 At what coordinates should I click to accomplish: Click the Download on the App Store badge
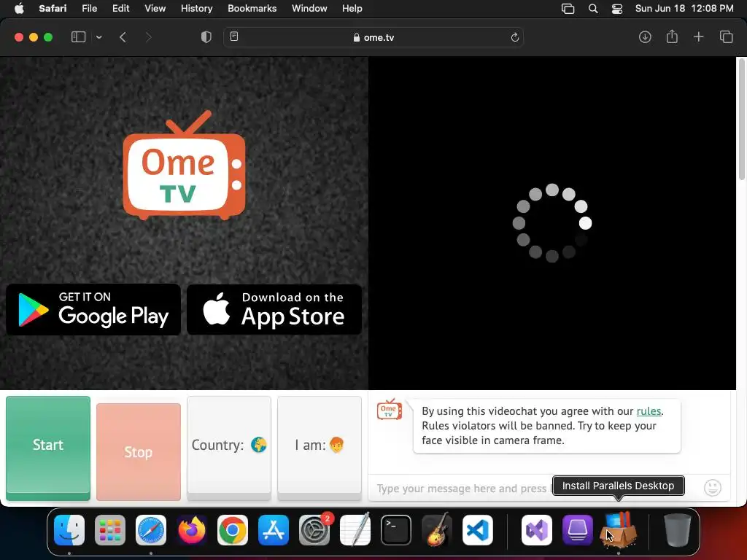tap(274, 309)
